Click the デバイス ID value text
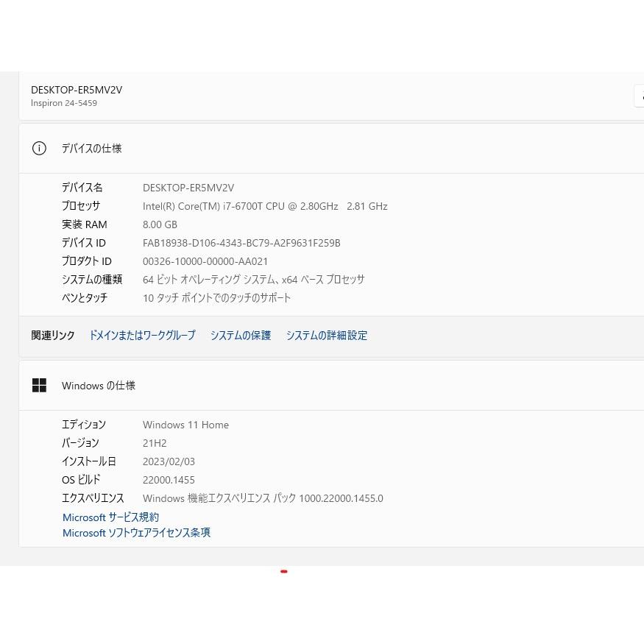644x644 pixels. point(241,243)
